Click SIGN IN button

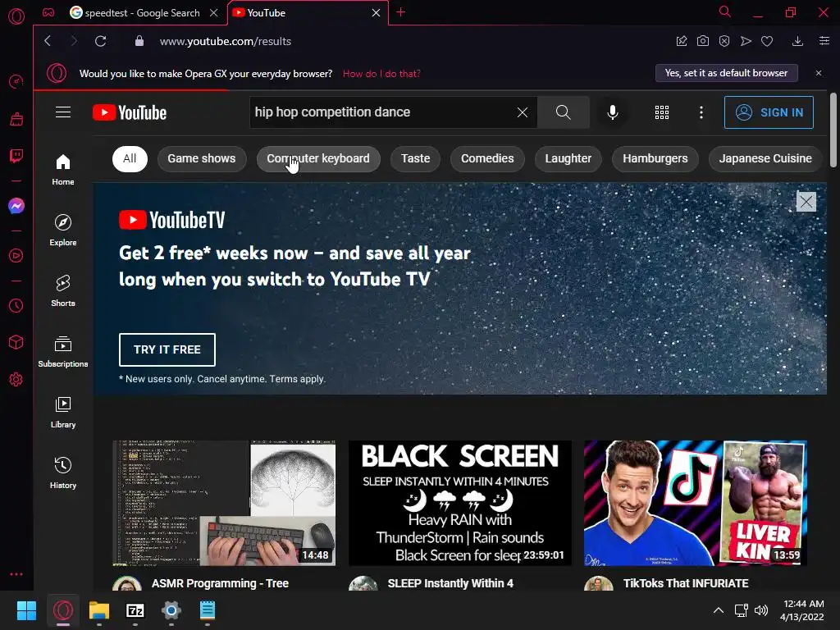[x=769, y=112]
